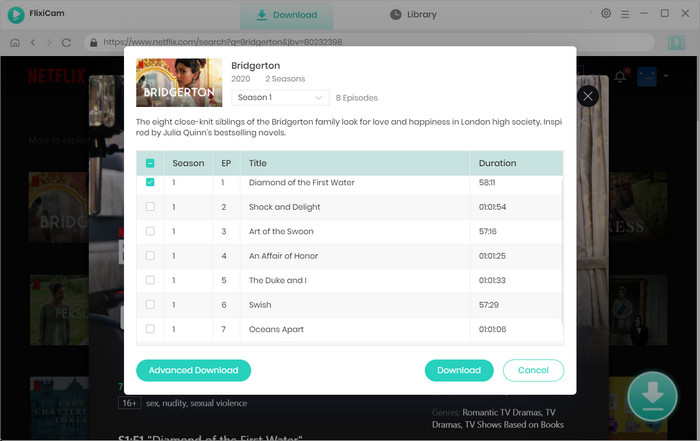Click the floating round download icon
The height and width of the screenshot is (441, 700).
pos(652,396)
